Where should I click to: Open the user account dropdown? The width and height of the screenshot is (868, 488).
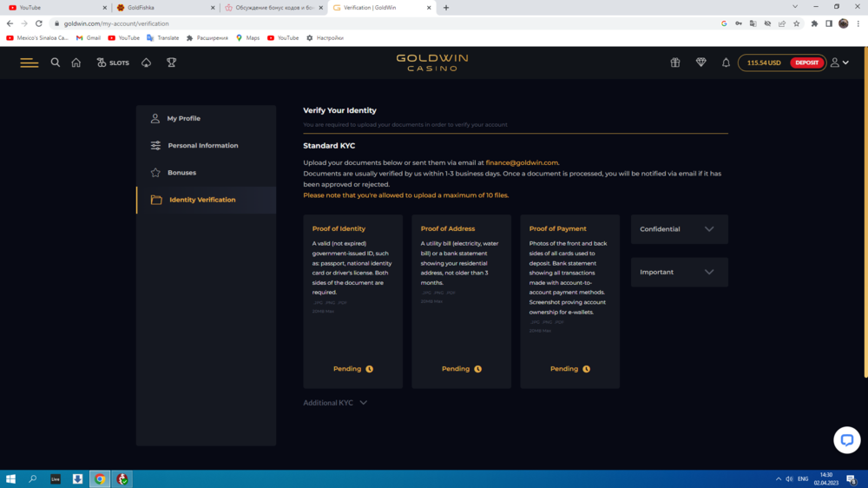(x=838, y=63)
